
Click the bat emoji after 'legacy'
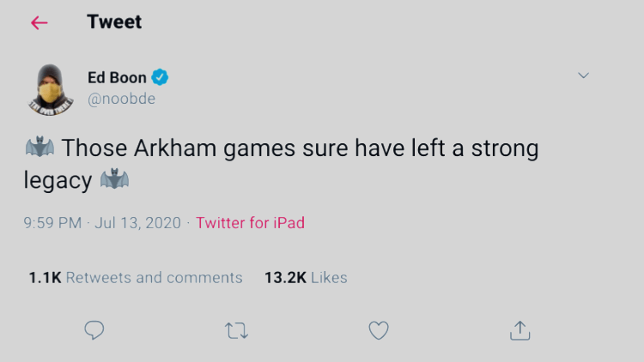point(114,180)
